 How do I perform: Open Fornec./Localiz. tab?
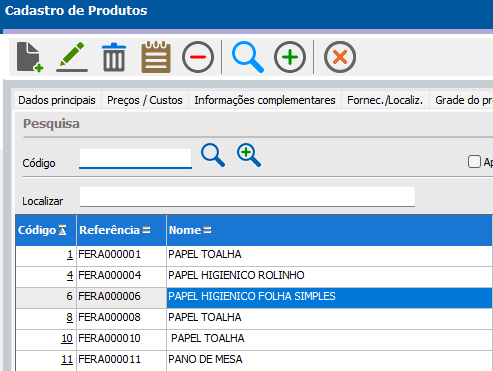click(385, 100)
